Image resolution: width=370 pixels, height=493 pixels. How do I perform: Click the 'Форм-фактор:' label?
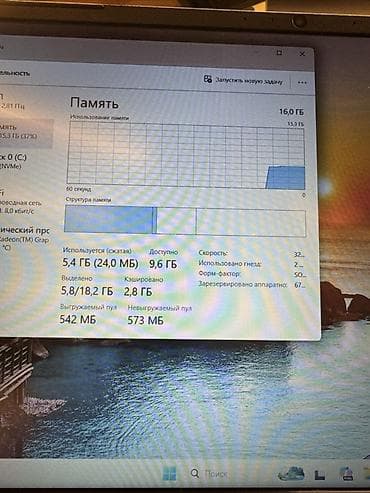[219, 274]
